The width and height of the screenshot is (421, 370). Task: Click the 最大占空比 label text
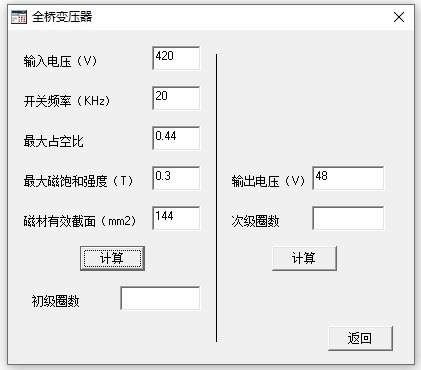(x=53, y=141)
